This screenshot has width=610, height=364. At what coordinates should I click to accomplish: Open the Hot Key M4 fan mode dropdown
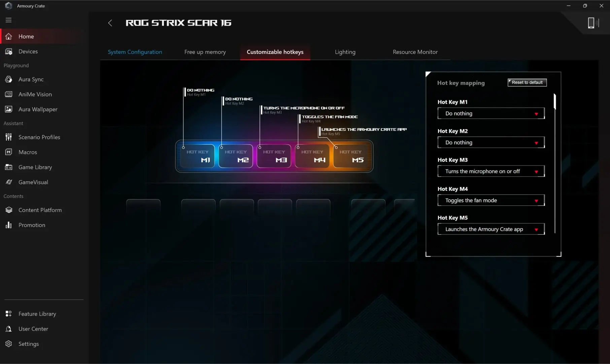click(491, 200)
